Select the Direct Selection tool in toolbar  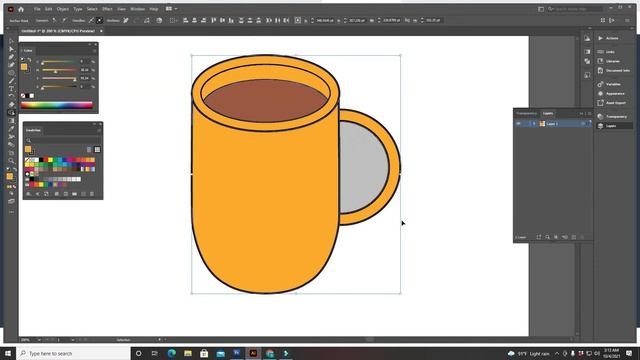(11, 49)
